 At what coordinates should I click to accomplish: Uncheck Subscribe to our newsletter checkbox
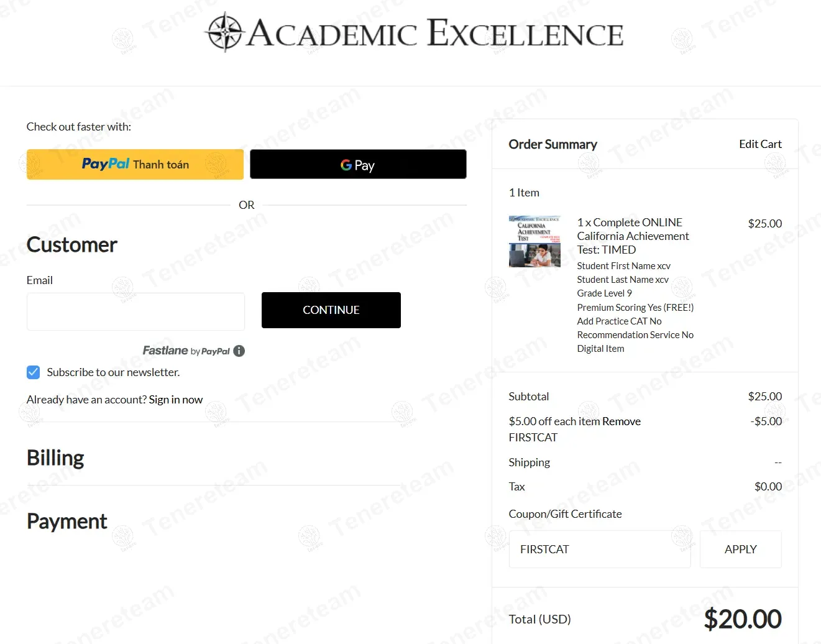34,372
